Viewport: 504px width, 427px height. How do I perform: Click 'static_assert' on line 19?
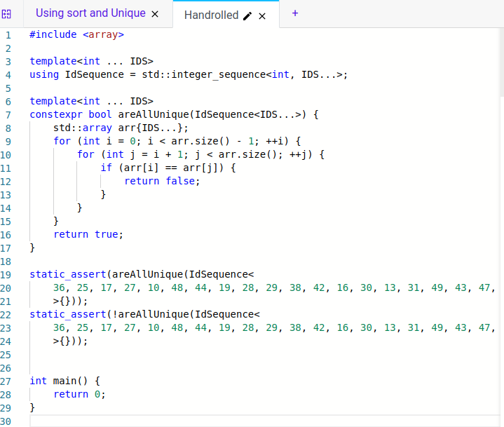coord(68,274)
